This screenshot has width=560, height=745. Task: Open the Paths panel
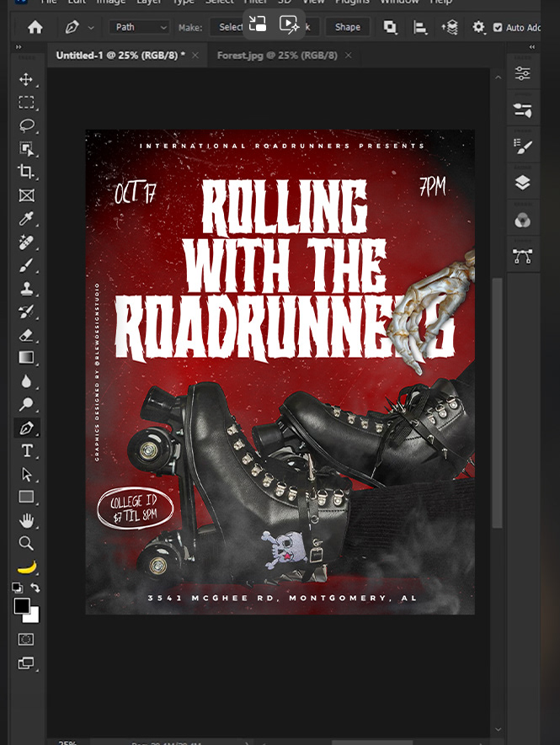point(522,256)
